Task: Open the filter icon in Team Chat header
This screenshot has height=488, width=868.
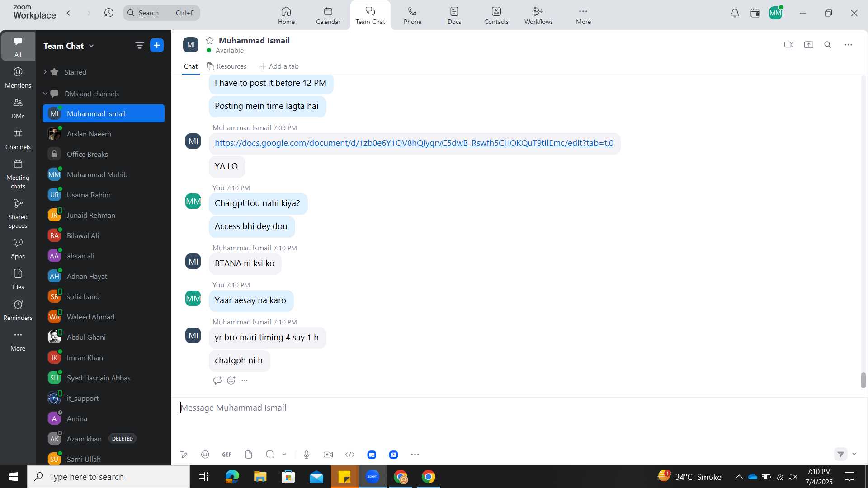Action: [x=139, y=45]
